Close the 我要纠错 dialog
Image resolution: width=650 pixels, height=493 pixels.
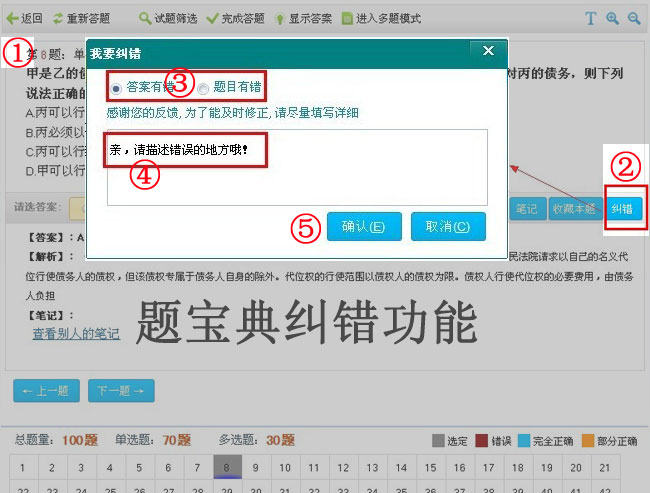pyautogui.click(x=488, y=51)
